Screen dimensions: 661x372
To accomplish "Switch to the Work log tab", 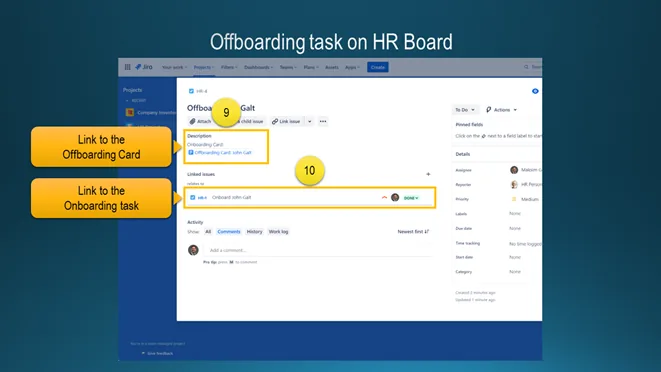I will coord(278,232).
